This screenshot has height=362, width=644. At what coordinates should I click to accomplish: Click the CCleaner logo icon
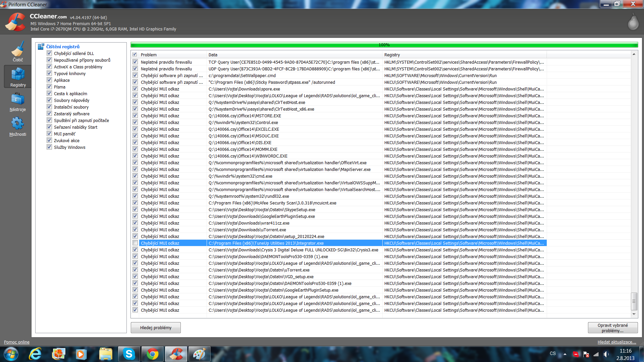click(15, 22)
